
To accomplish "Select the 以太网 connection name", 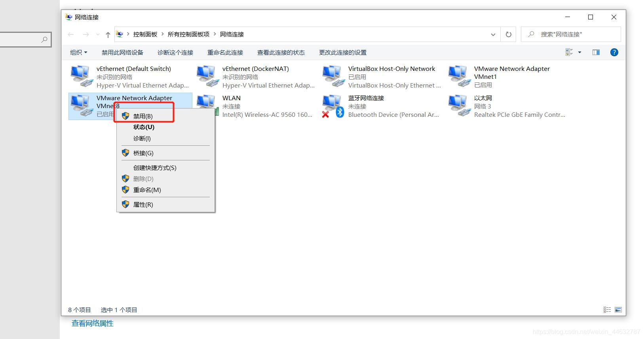I will coord(483,98).
